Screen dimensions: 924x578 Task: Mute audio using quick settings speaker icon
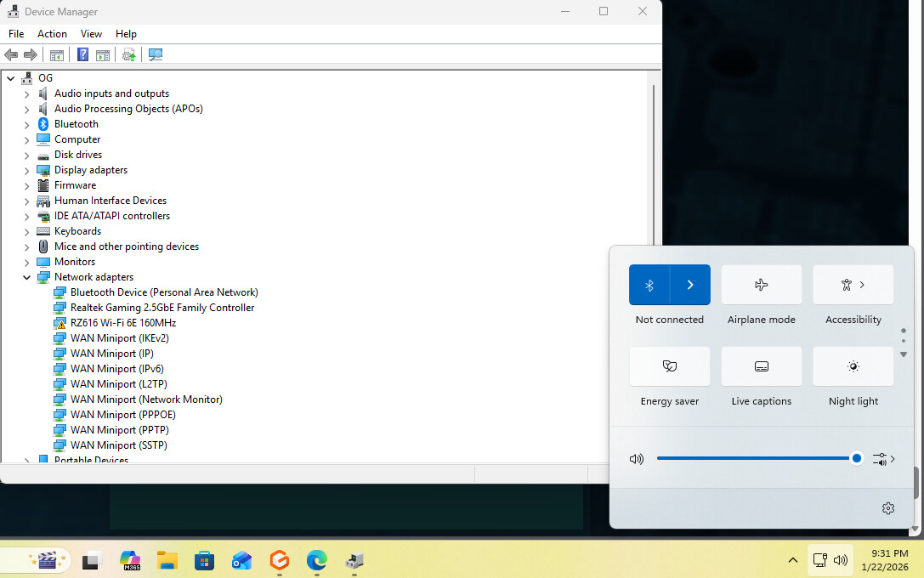[x=637, y=459]
